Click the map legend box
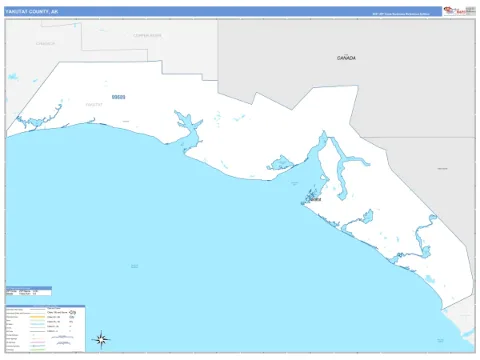The height and width of the screenshot is (360, 480). pyautogui.click(x=45, y=328)
